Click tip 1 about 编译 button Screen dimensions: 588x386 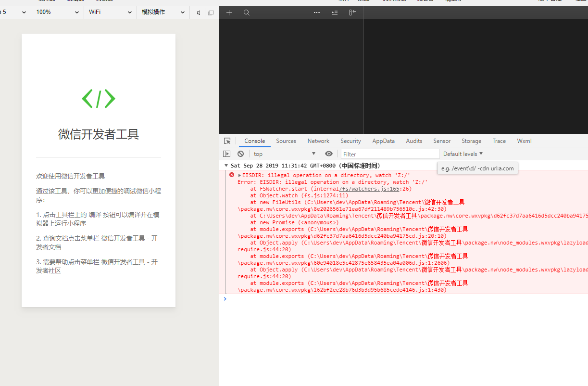click(98, 219)
